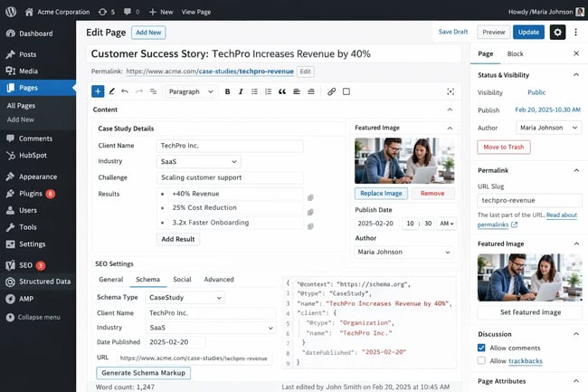The height and width of the screenshot is (392, 588).
Task: Click the Add Result button
Action: click(x=178, y=239)
